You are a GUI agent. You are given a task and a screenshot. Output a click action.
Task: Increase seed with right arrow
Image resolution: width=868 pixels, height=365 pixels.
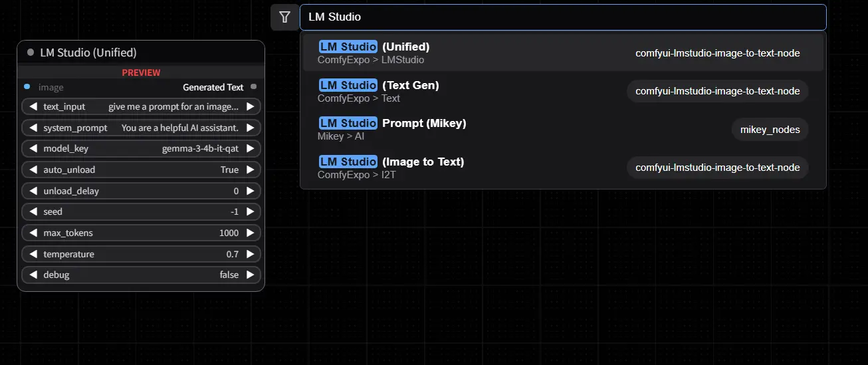[250, 211]
